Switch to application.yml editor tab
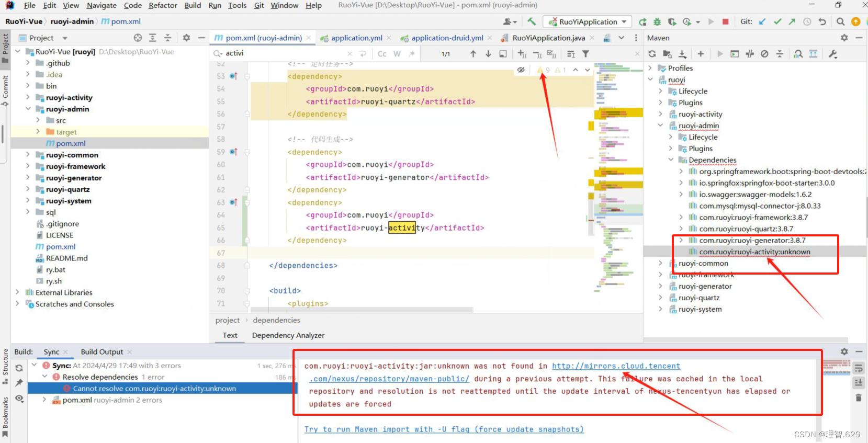The image size is (868, 443). [356, 38]
